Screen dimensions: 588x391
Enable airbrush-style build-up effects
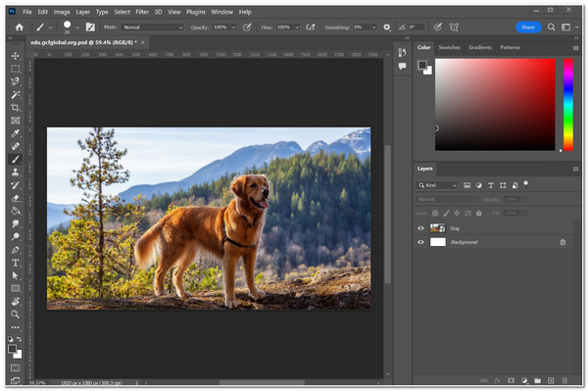pos(310,27)
